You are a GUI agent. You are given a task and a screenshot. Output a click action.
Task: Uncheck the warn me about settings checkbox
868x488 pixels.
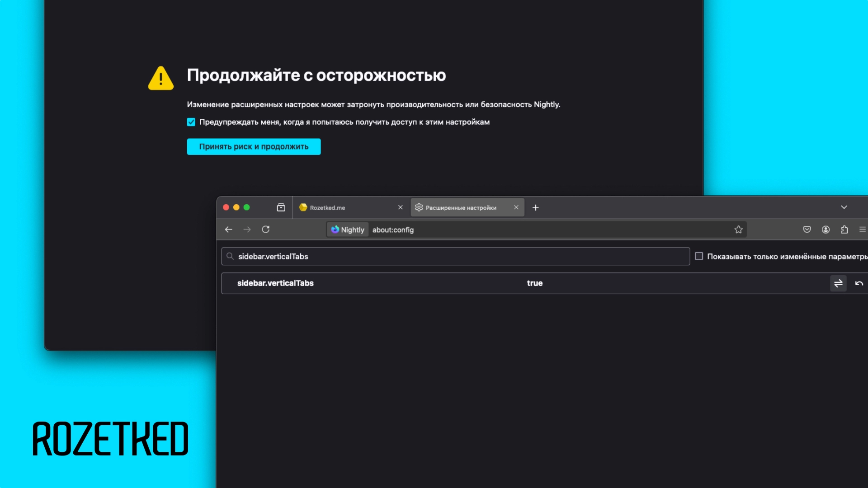pyautogui.click(x=191, y=122)
